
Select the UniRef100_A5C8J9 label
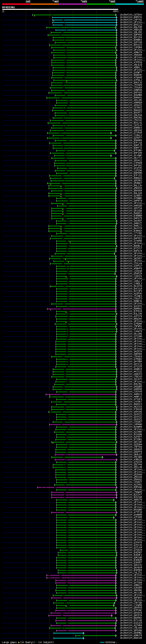coord(131,65)
